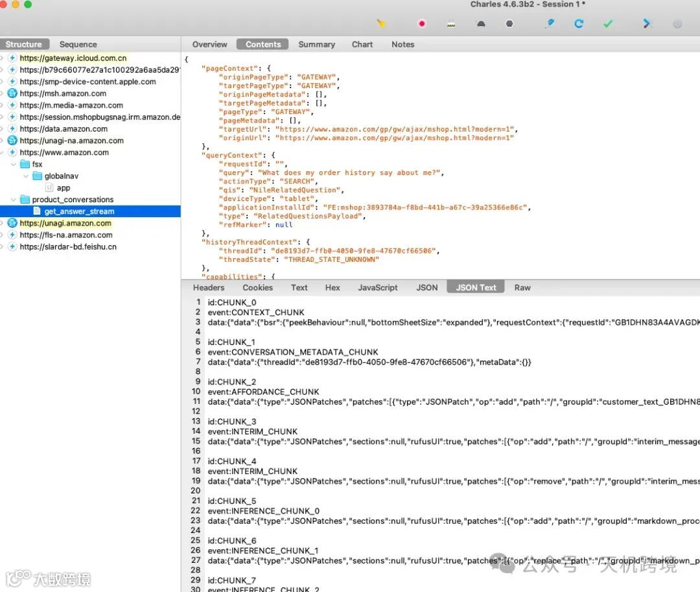
Task: Click the app file icon under globalnav
Action: [49, 188]
